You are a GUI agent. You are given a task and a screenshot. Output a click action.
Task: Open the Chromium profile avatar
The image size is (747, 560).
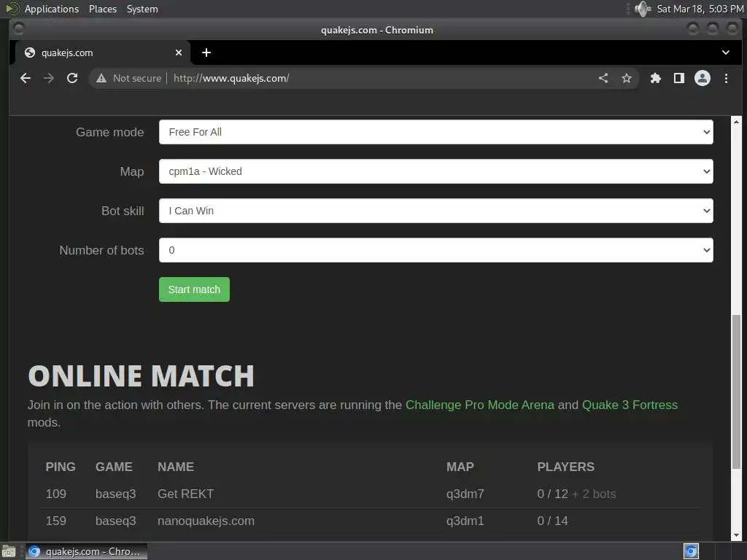pyautogui.click(x=703, y=78)
